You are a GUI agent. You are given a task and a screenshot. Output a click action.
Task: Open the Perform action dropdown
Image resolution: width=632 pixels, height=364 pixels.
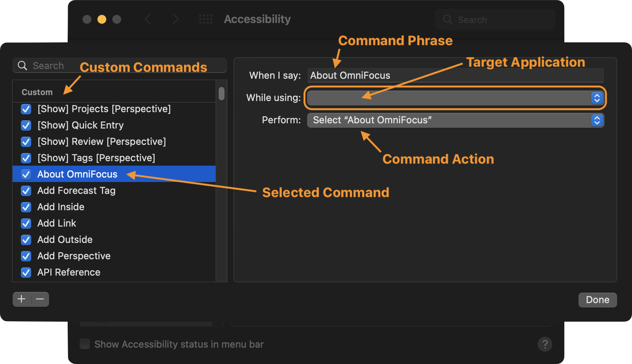coord(455,120)
